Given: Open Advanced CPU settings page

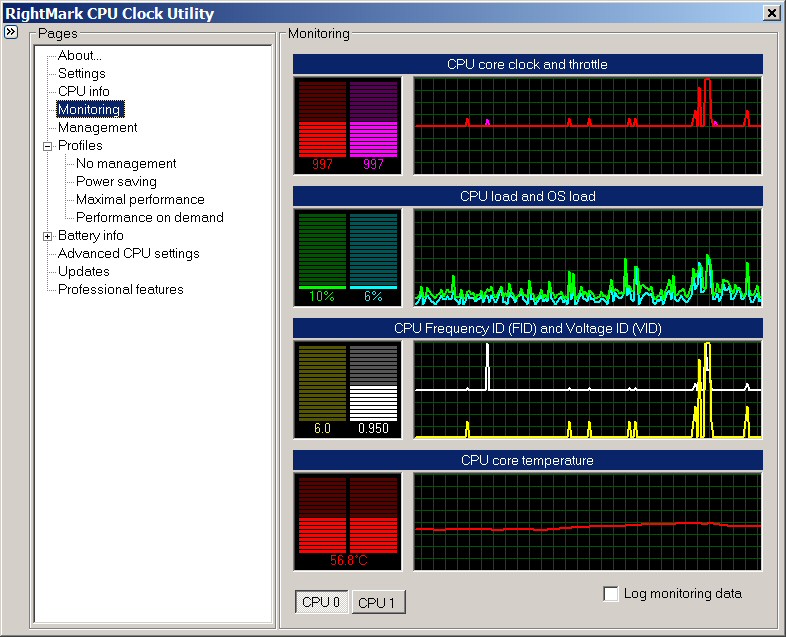Looking at the screenshot, I should click(x=129, y=254).
